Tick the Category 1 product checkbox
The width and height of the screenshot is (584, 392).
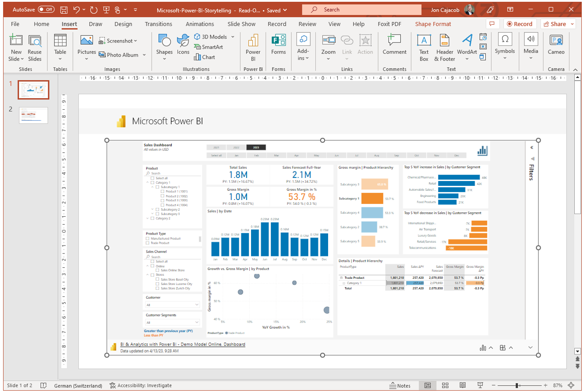tap(152, 183)
